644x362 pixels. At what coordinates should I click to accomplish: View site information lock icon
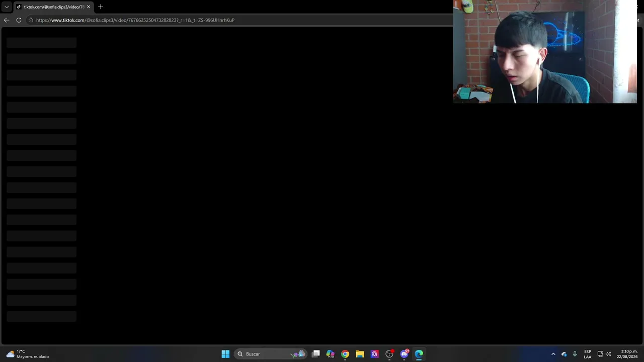click(x=31, y=20)
